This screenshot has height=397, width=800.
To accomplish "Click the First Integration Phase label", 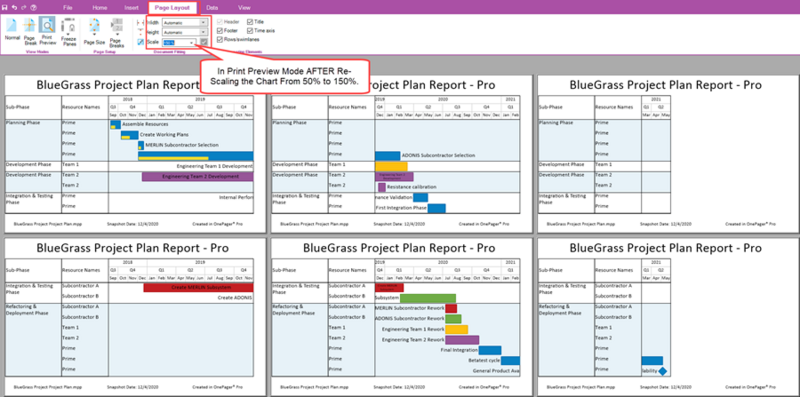I will tap(401, 208).
